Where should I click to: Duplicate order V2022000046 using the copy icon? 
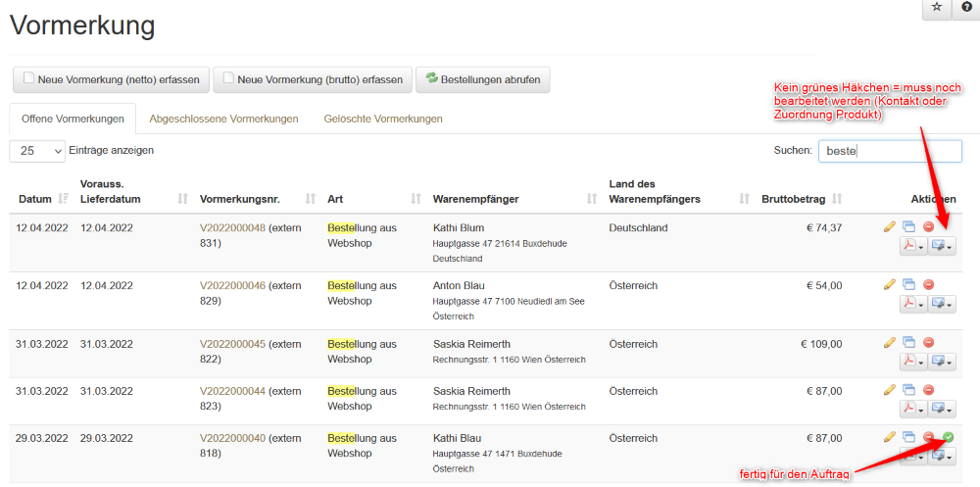pyautogui.click(x=908, y=285)
